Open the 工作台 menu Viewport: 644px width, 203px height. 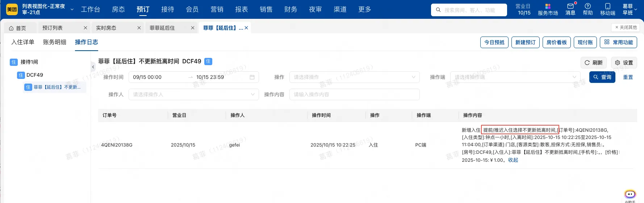[x=91, y=9]
